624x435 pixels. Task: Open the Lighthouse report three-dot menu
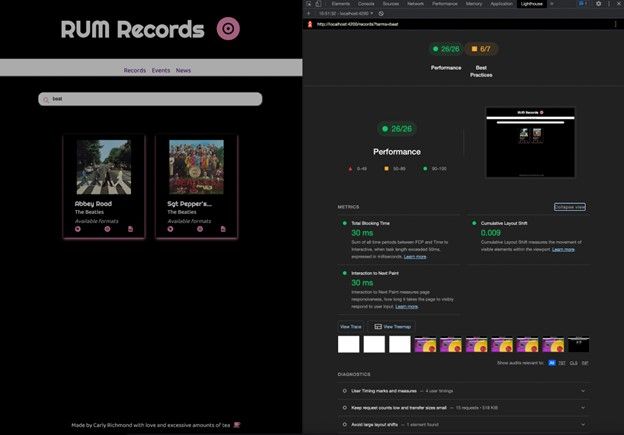coord(615,24)
